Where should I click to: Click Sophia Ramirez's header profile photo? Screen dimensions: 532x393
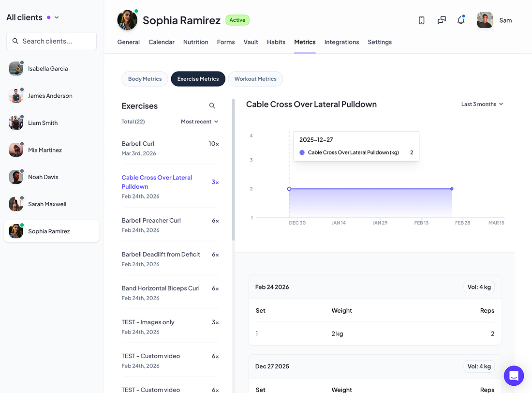point(127,20)
